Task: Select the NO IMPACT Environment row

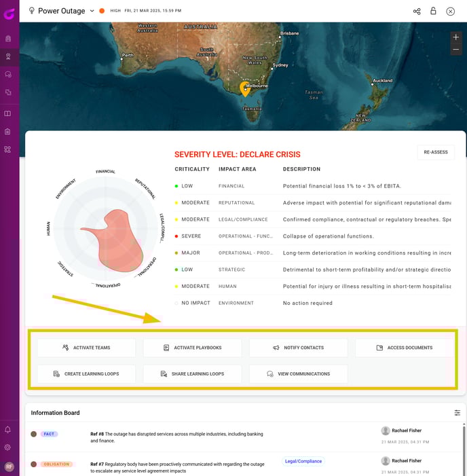Action: [x=312, y=303]
